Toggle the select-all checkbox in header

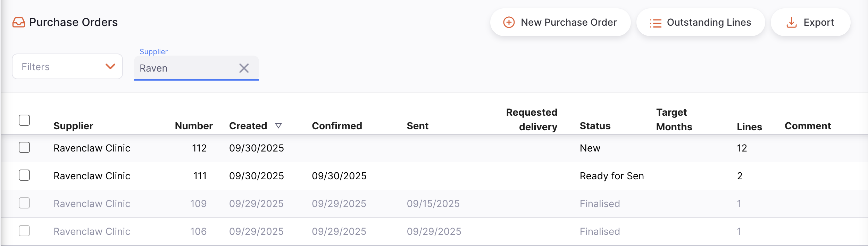tap(24, 120)
